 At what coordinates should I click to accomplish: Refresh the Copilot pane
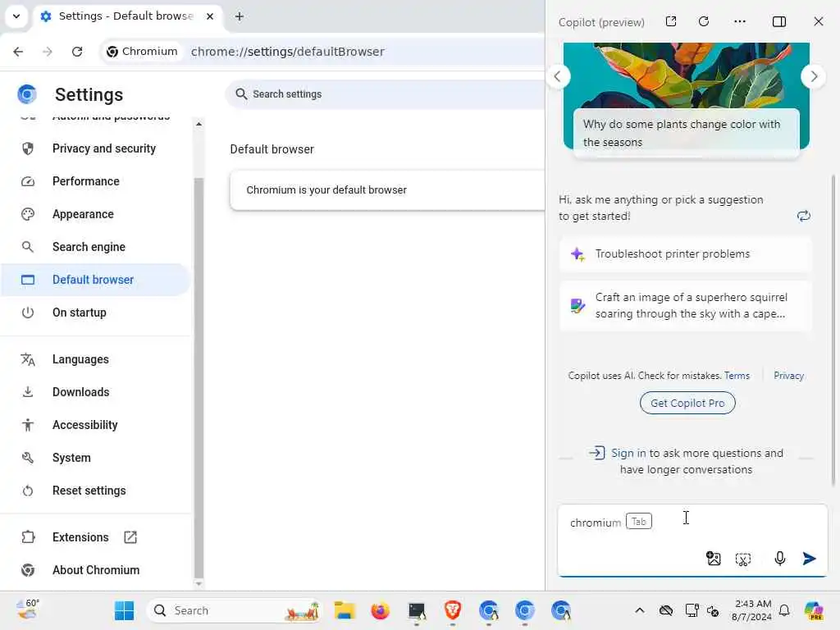point(704,21)
